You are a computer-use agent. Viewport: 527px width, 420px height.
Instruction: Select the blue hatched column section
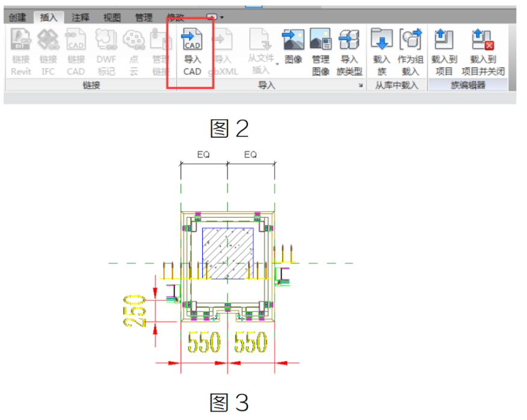(x=227, y=253)
